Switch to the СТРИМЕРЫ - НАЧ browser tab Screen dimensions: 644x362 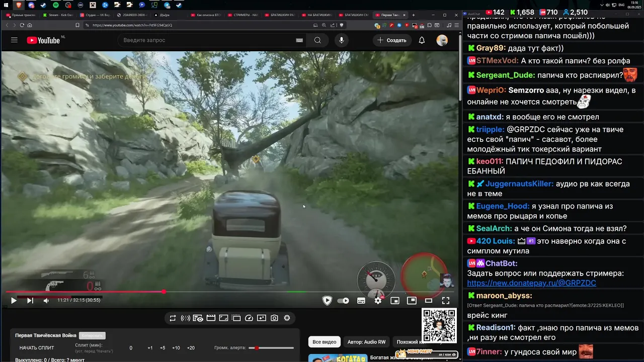pos(243,15)
